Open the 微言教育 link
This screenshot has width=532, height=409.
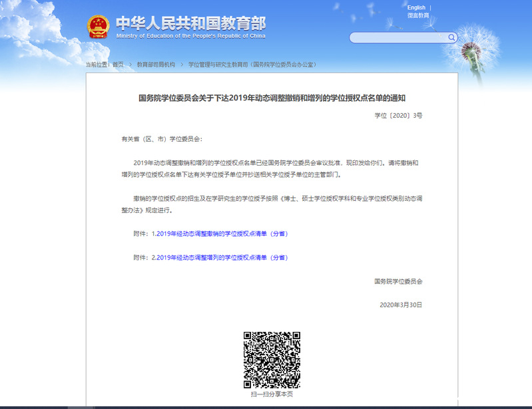coord(418,15)
